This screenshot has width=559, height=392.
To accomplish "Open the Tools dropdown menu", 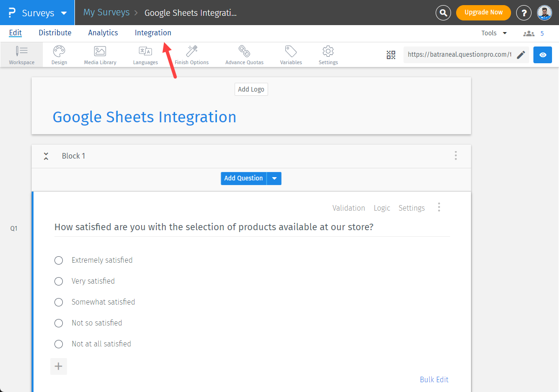I will coord(494,33).
